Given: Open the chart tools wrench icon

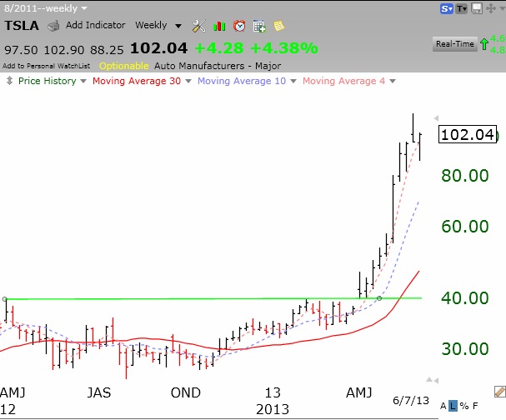Looking at the screenshot, I should pos(198,26).
